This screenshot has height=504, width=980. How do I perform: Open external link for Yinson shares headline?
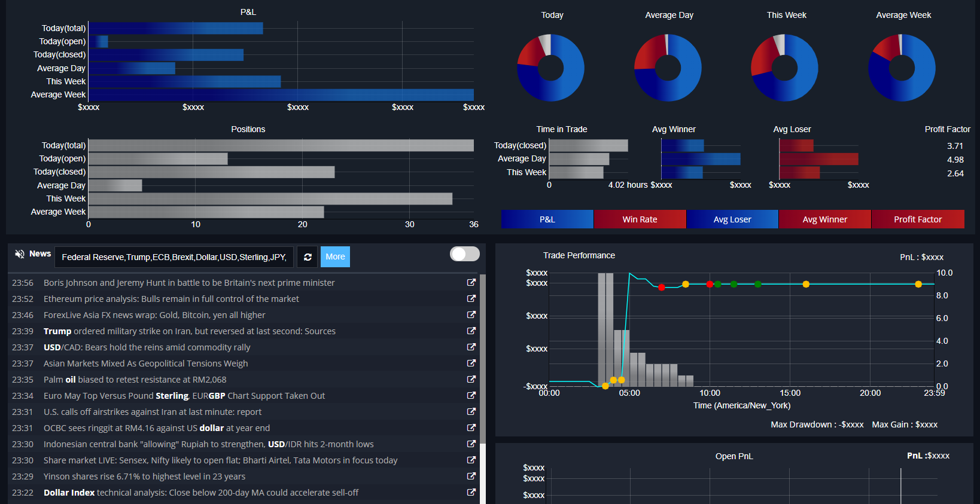[471, 476]
